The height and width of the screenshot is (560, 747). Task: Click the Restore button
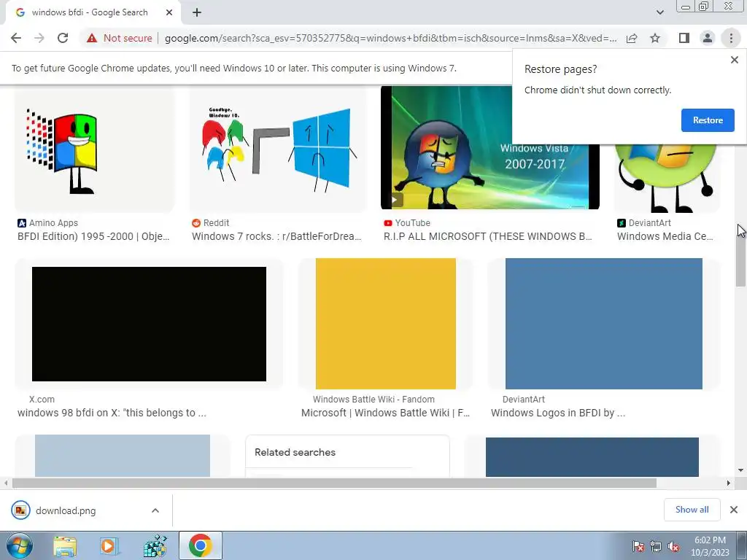[x=708, y=120]
